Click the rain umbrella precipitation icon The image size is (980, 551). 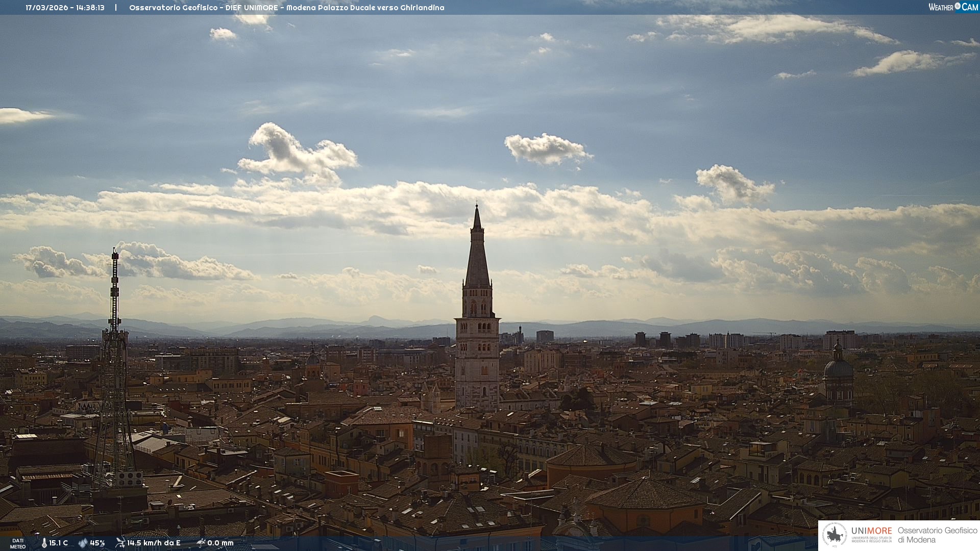201,543
